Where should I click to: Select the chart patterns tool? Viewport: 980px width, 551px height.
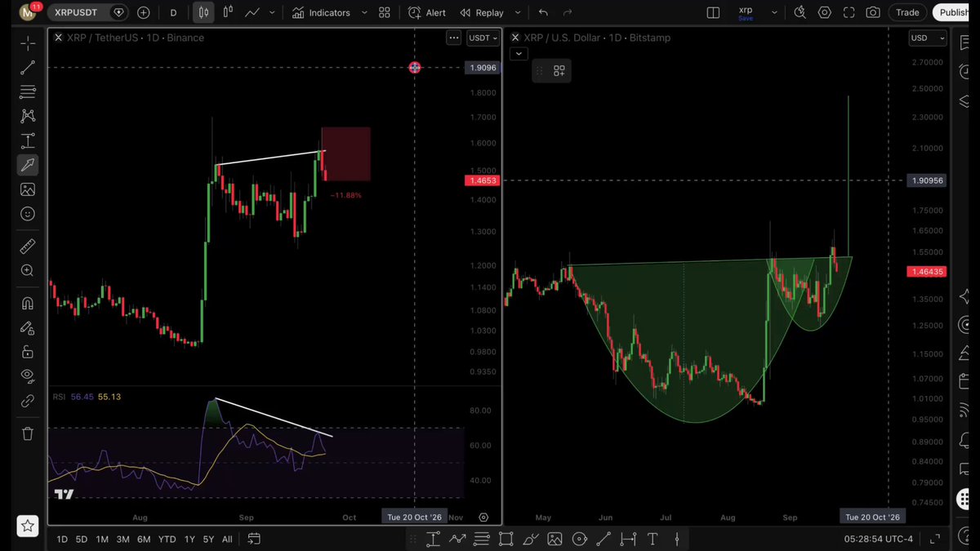[x=28, y=116]
